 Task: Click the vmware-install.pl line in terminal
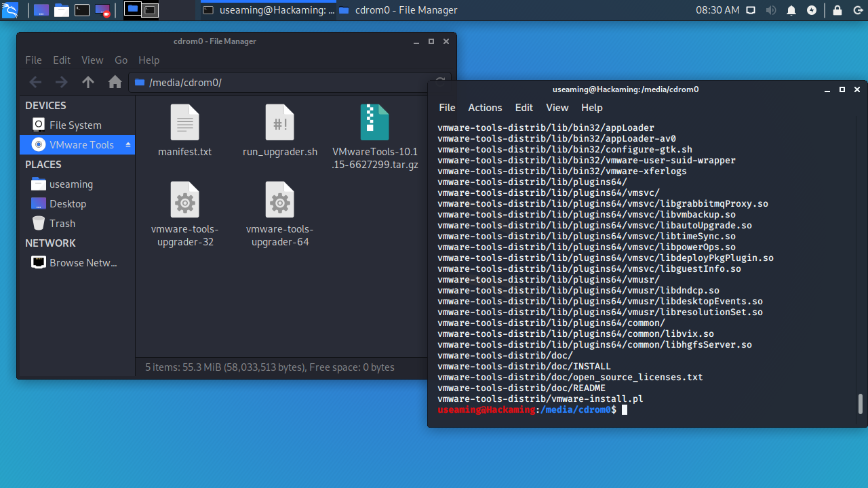(540, 399)
